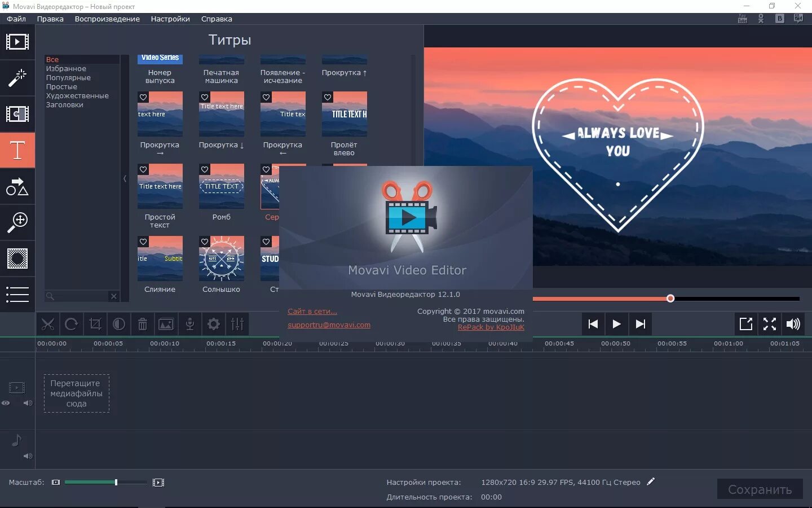
Task: Open the Настройки menu
Action: pos(170,19)
